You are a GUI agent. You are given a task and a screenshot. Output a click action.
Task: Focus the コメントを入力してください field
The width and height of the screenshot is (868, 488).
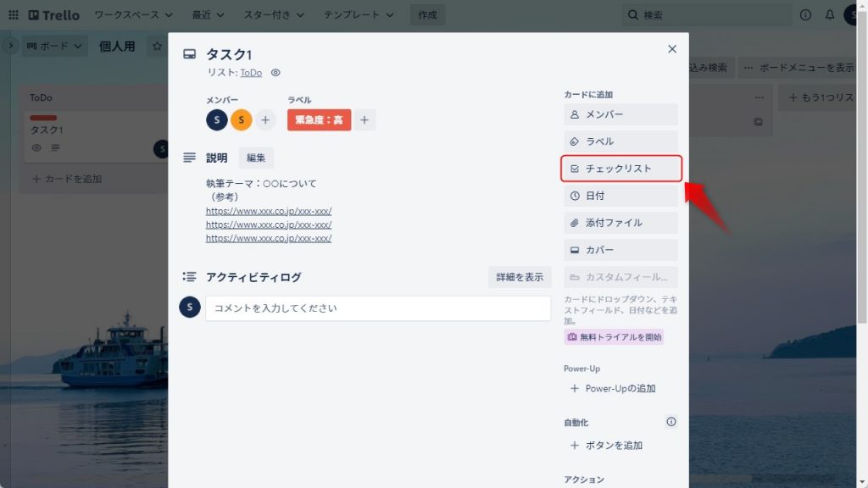click(x=378, y=308)
